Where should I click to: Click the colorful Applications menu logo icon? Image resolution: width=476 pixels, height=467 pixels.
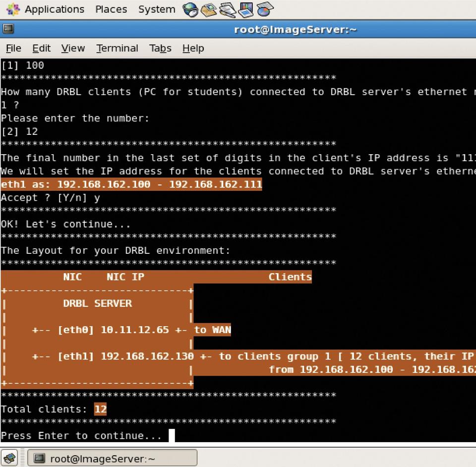(x=13, y=9)
